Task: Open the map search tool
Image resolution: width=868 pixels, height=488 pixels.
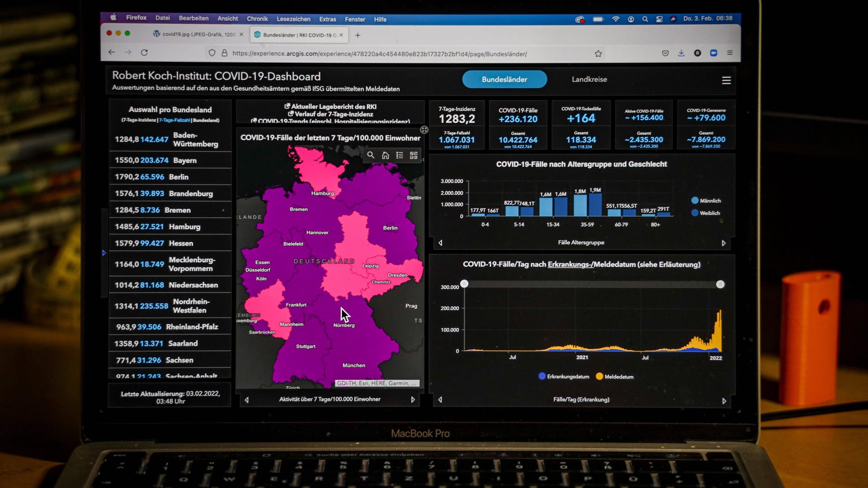Action: pos(371,155)
